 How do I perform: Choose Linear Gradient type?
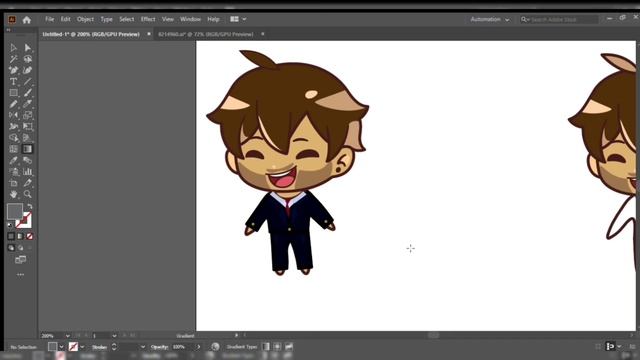266,347
